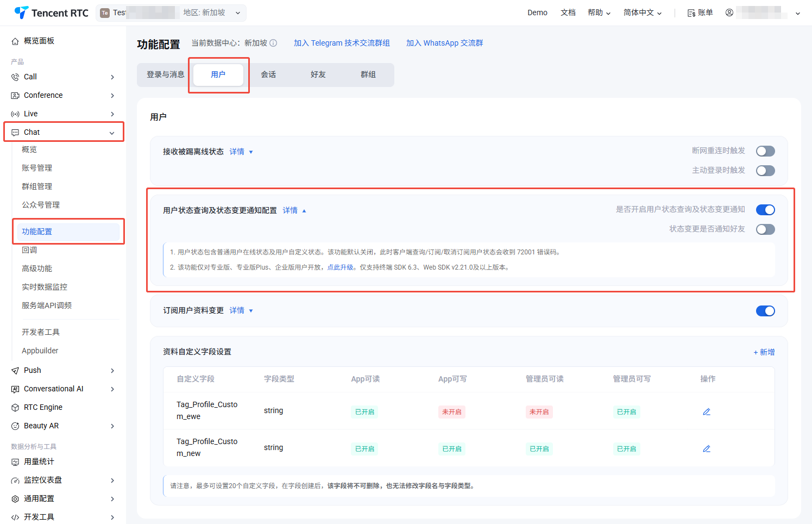Toggle the subscribe to profile changes switch
Viewport: 812px width, 524px height.
pos(765,311)
